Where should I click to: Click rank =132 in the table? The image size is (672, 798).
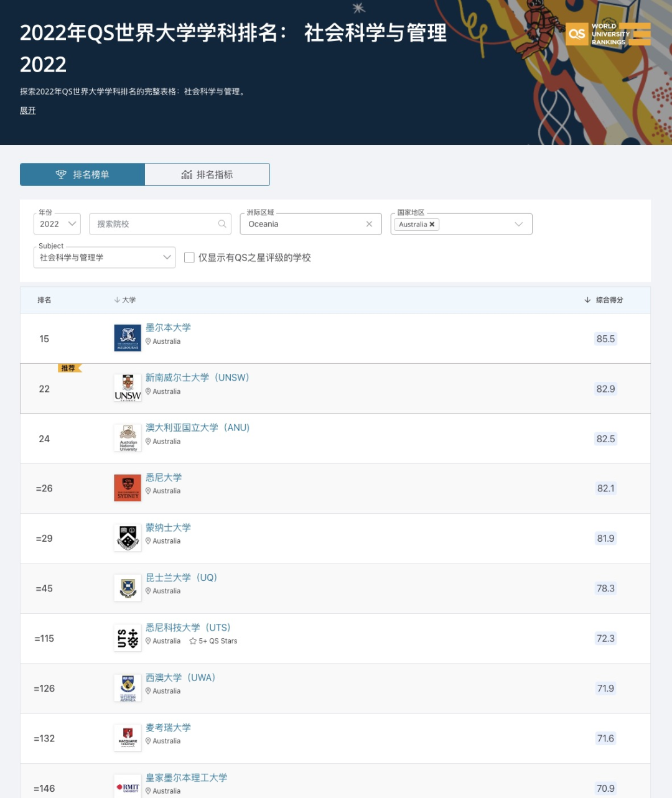(44, 738)
